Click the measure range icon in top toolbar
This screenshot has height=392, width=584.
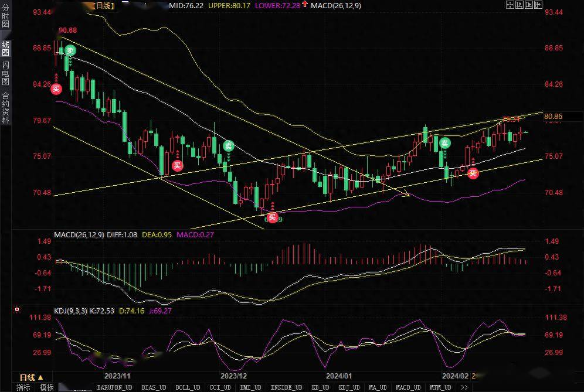coord(519,5)
